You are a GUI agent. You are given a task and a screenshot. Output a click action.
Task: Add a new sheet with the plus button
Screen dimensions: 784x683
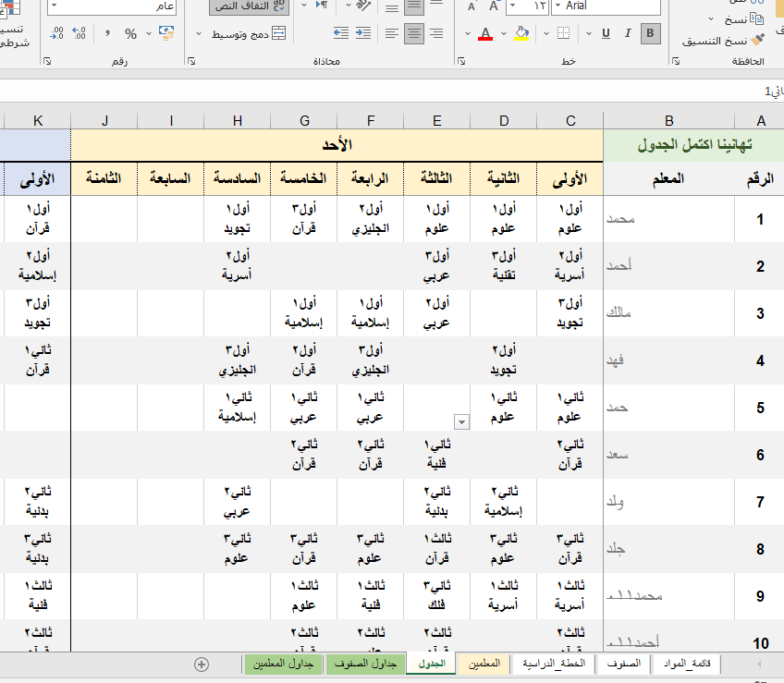pyautogui.click(x=202, y=665)
